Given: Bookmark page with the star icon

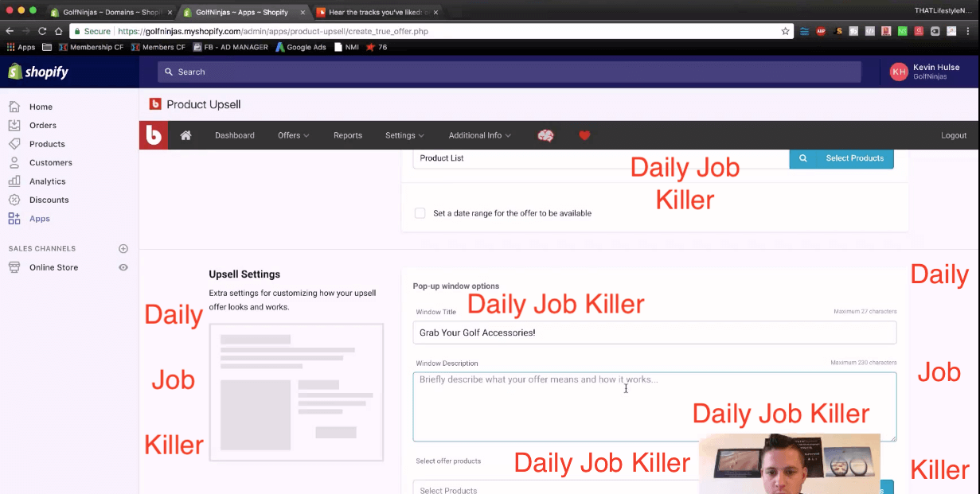Looking at the screenshot, I should [x=786, y=31].
